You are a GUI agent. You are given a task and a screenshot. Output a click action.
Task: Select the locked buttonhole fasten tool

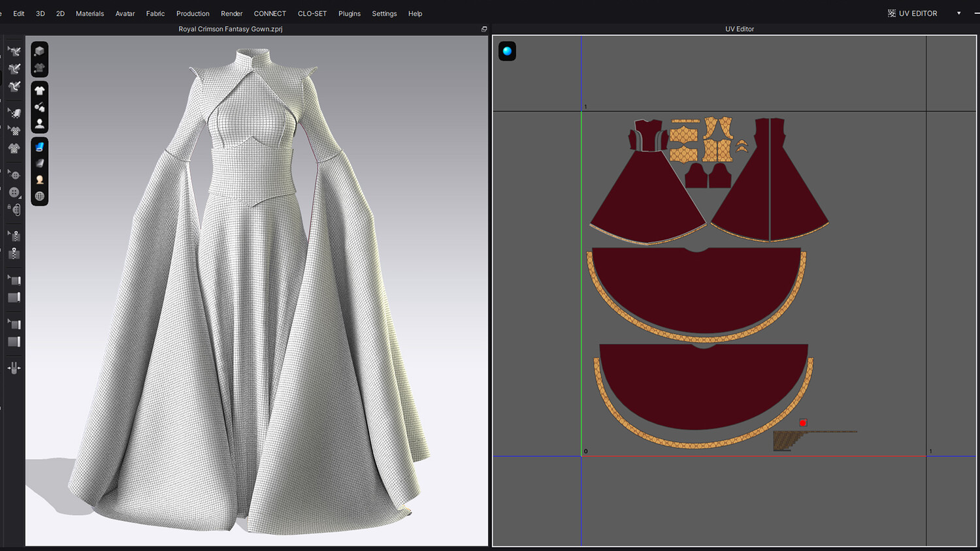coord(14,210)
